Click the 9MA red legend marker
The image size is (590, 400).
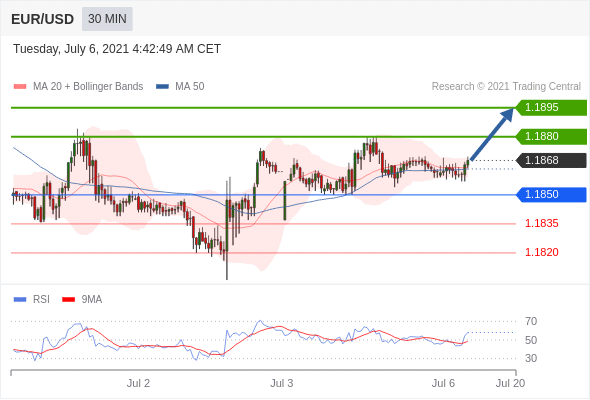[x=68, y=300]
